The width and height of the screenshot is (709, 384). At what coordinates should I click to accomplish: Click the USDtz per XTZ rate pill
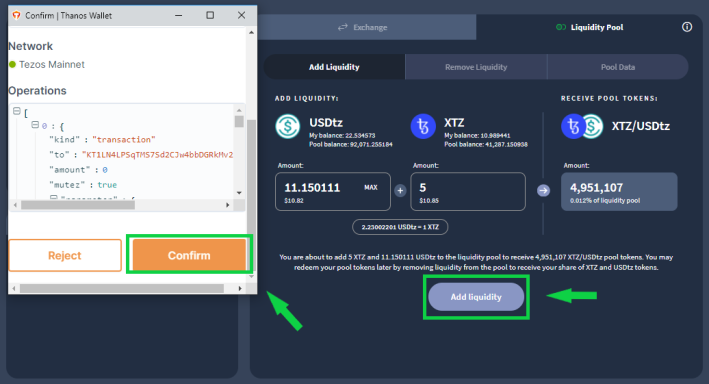point(400,227)
